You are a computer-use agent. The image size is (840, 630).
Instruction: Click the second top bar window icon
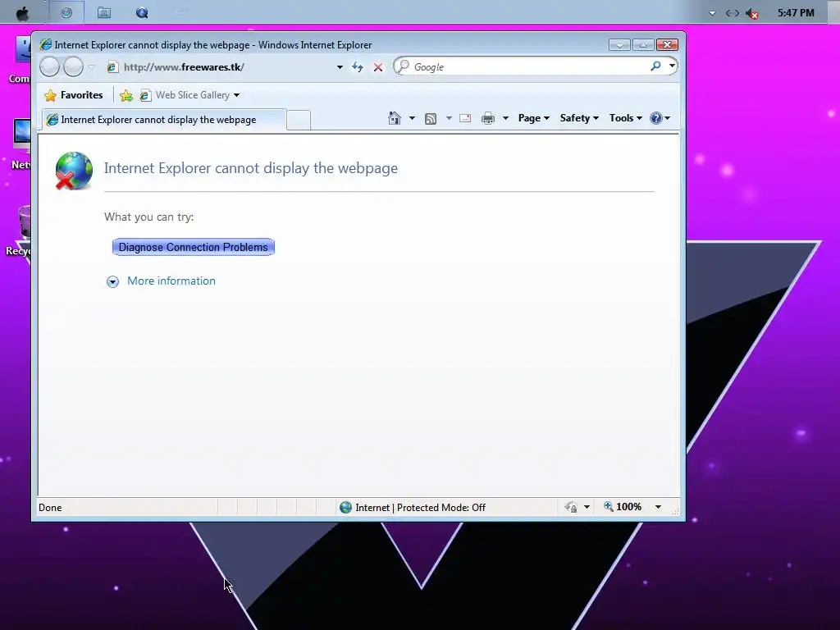click(104, 12)
